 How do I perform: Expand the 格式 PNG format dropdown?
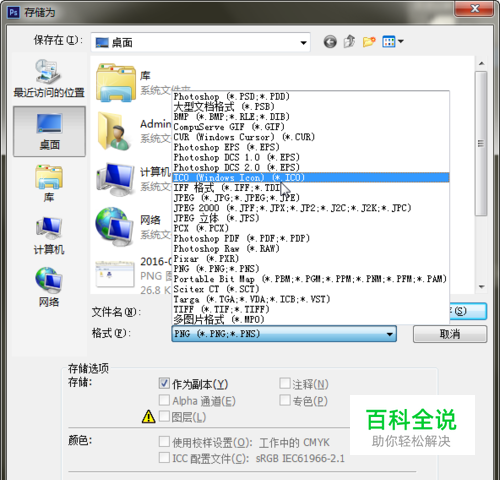[x=284, y=334]
